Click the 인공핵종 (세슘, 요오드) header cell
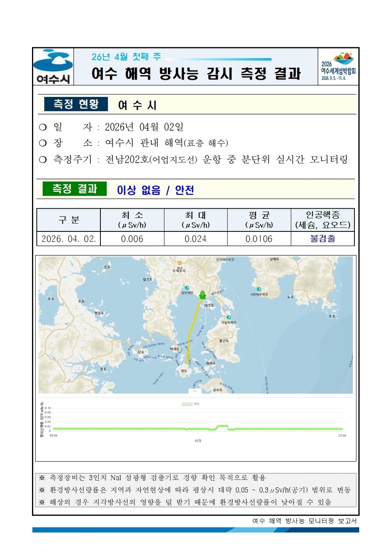The image size is (392, 555). (x=323, y=220)
